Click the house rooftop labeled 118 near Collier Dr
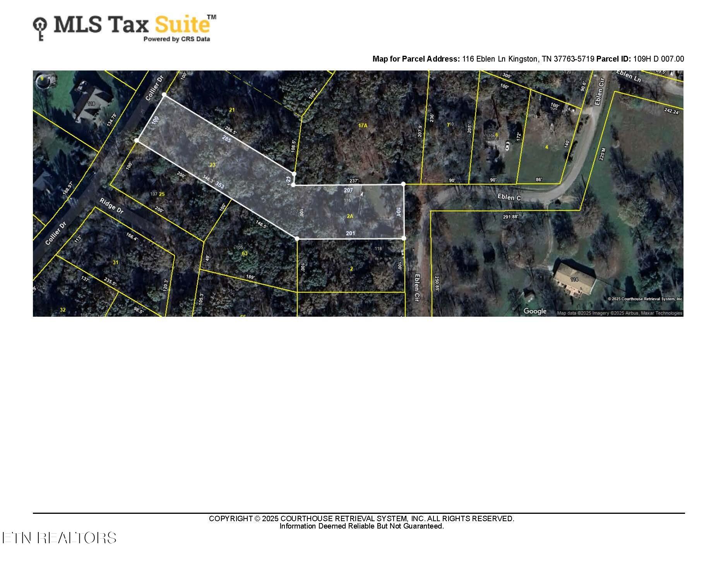 click(91, 101)
